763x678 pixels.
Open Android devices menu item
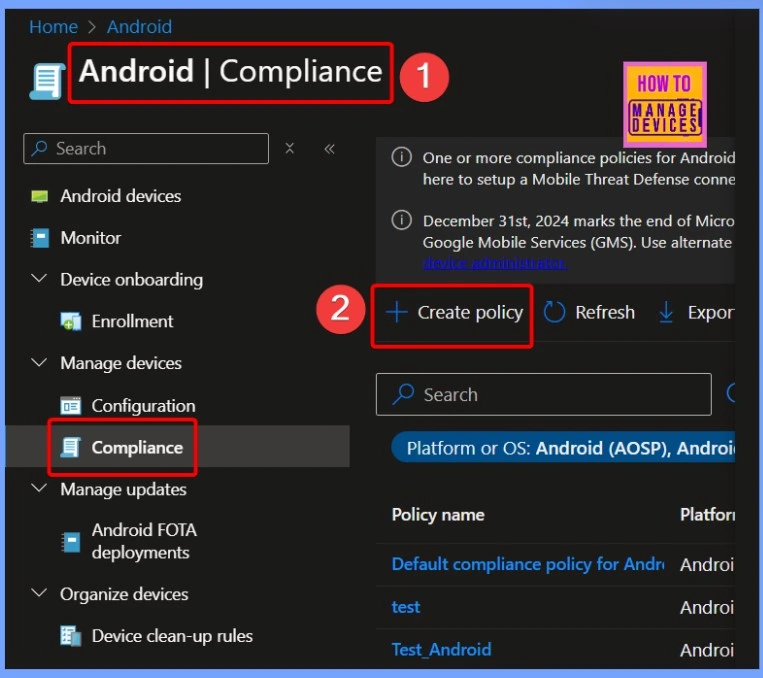(x=121, y=196)
